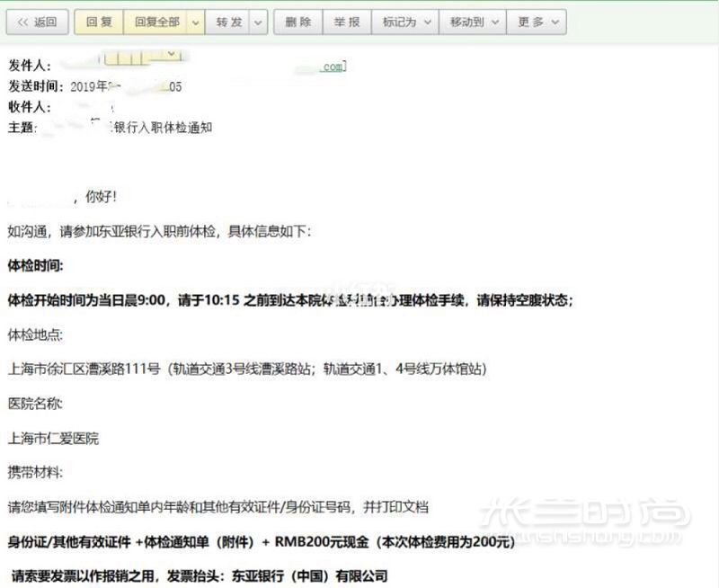The width and height of the screenshot is (719, 588).
Task: Click hospital name 上海市仁爱医院
Action: 53,439
